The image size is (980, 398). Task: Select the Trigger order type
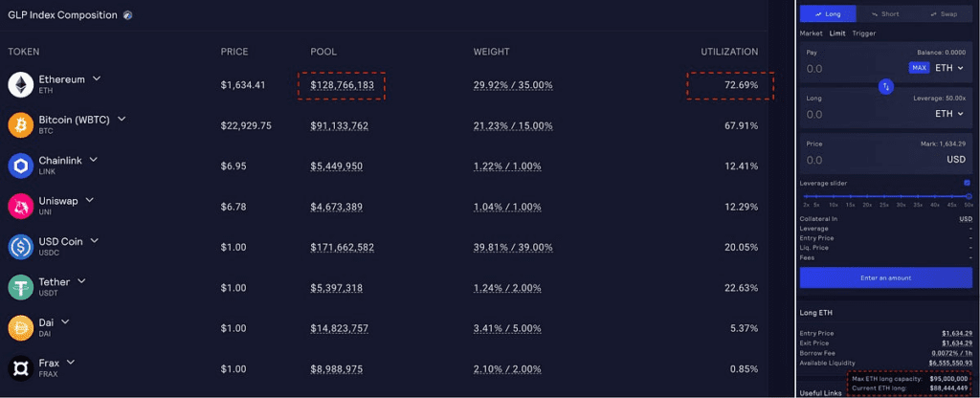tap(864, 33)
